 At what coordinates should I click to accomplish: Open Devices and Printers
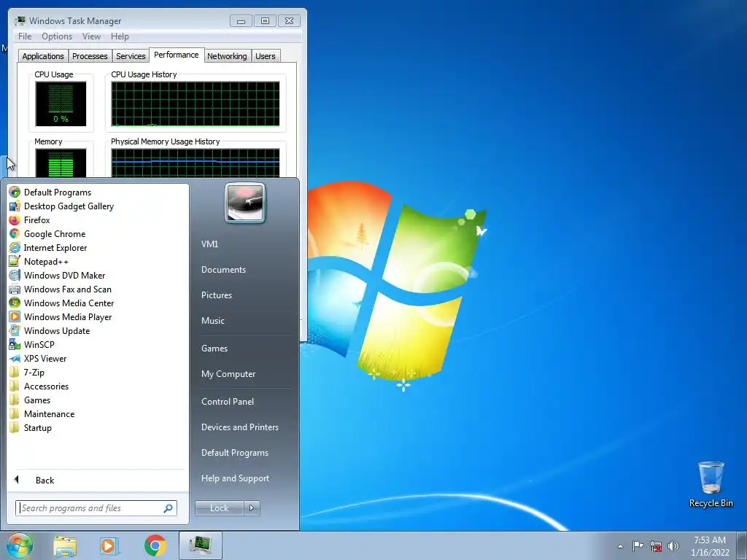239,427
